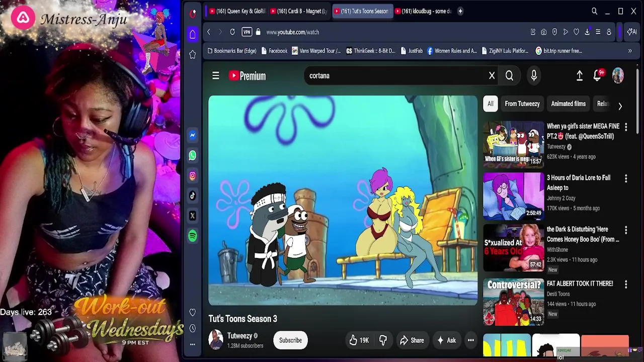The height and width of the screenshot is (362, 644).
Task: Open Facebook bookmark
Action: click(274, 51)
